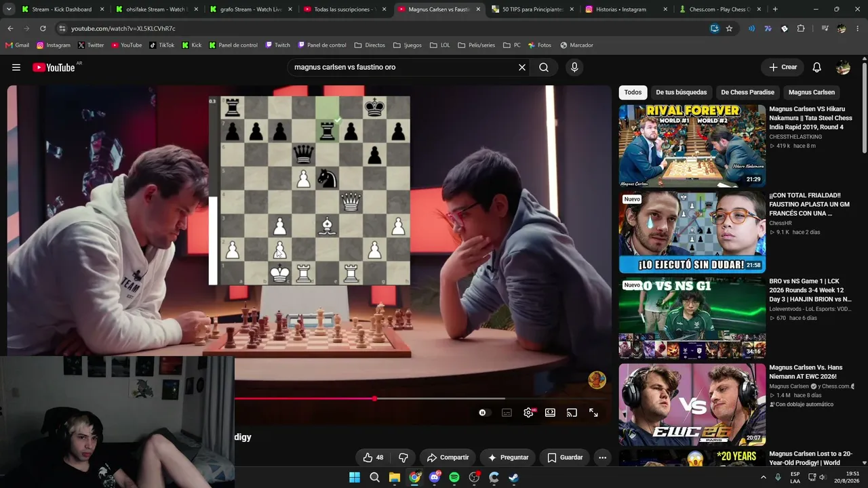Select the Magnus Carlsen filter chip
Image resolution: width=868 pixels, height=488 pixels.
(x=812, y=92)
